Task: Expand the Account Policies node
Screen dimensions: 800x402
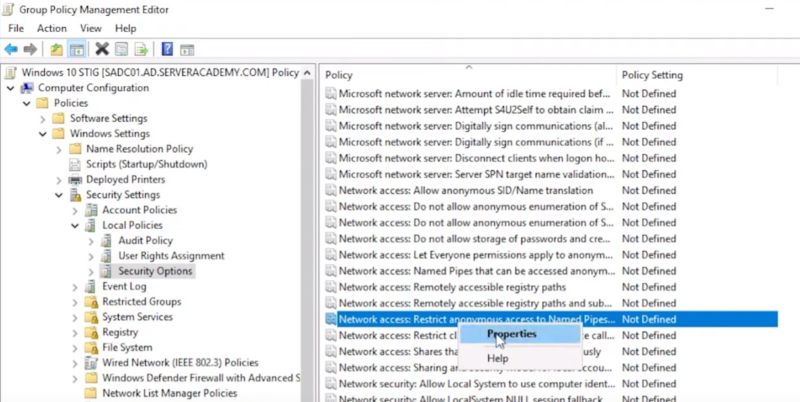Action: (x=76, y=210)
